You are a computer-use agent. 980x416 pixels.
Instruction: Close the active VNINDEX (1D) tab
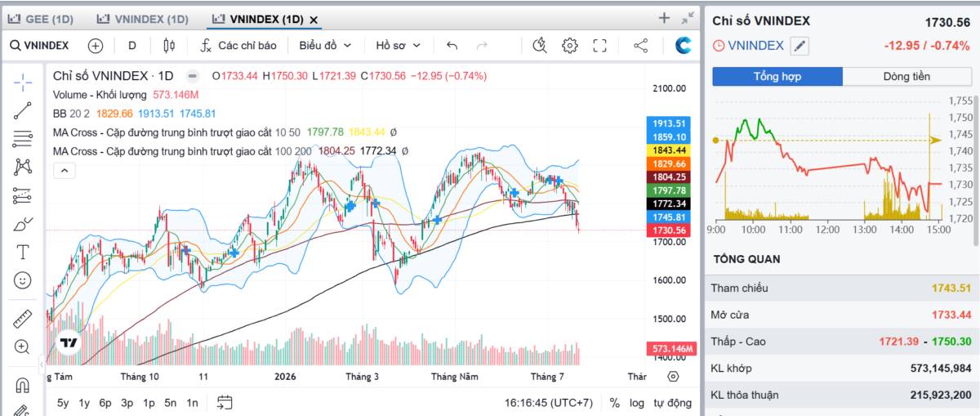[x=315, y=20]
